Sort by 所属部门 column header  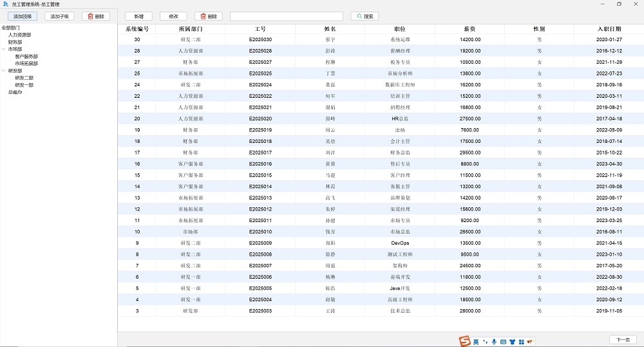tap(191, 29)
